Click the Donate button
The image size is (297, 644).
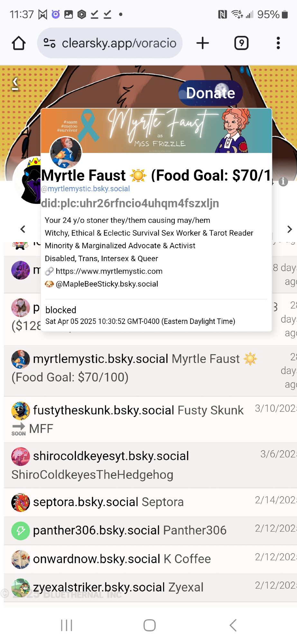tap(210, 93)
